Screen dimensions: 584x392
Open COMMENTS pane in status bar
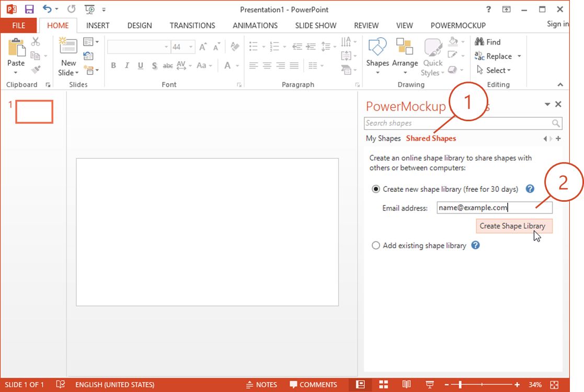(313, 385)
